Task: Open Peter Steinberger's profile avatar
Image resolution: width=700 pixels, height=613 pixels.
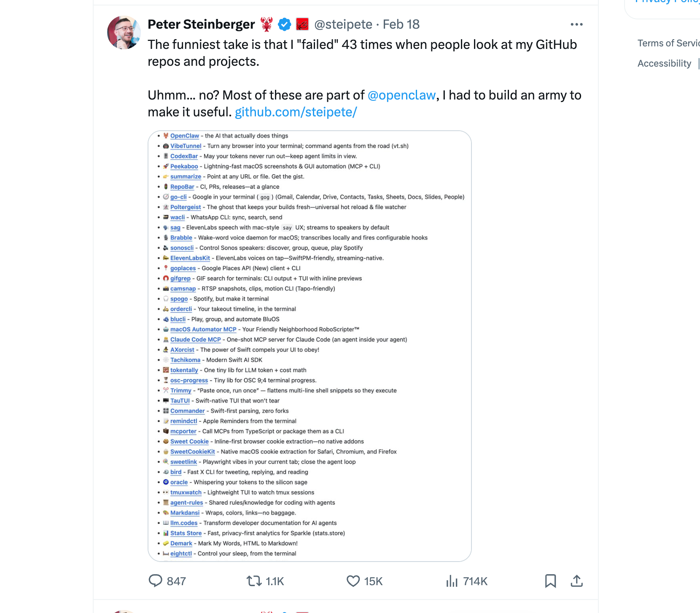Action: click(x=124, y=33)
